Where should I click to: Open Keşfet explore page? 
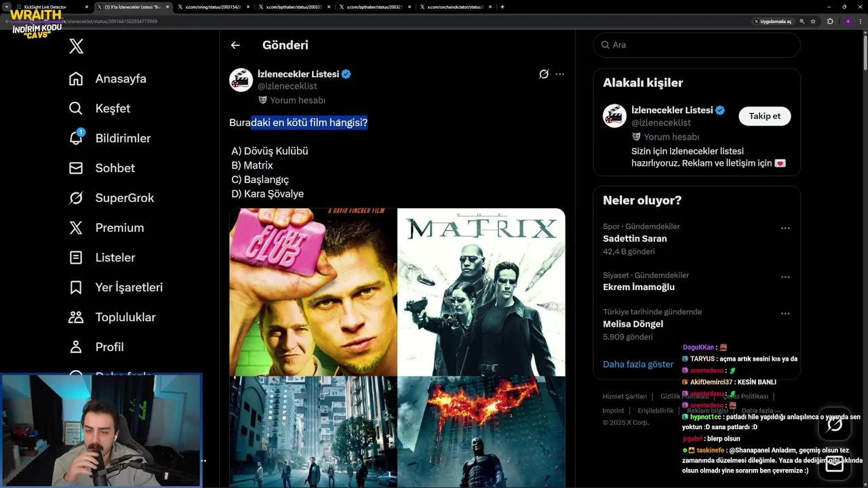(100, 108)
